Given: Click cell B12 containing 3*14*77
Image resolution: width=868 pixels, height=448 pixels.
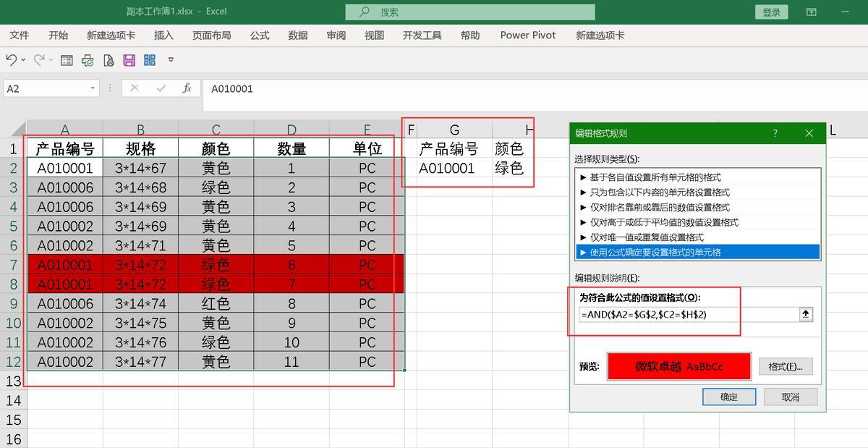Looking at the screenshot, I should coord(140,361).
